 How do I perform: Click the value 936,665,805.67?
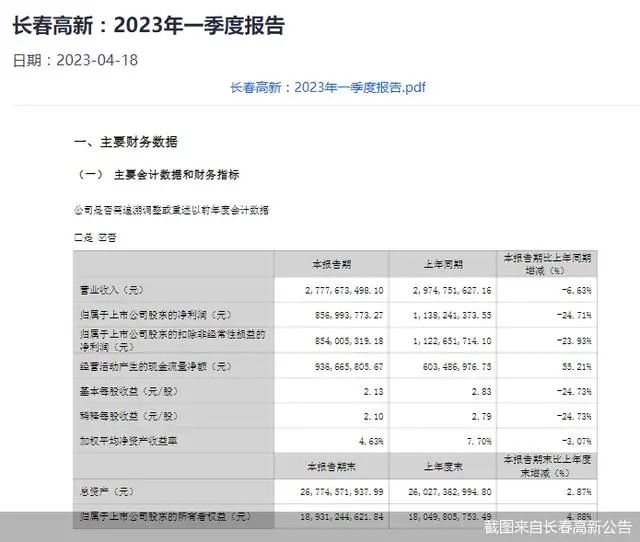349,367
